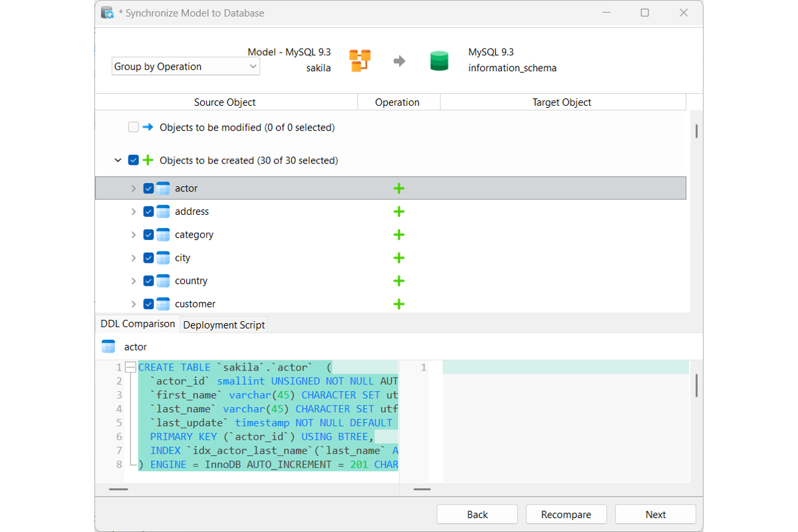This screenshot has width=798, height=532.
Task: Collapse the Objects to be created group
Action: pos(118,160)
